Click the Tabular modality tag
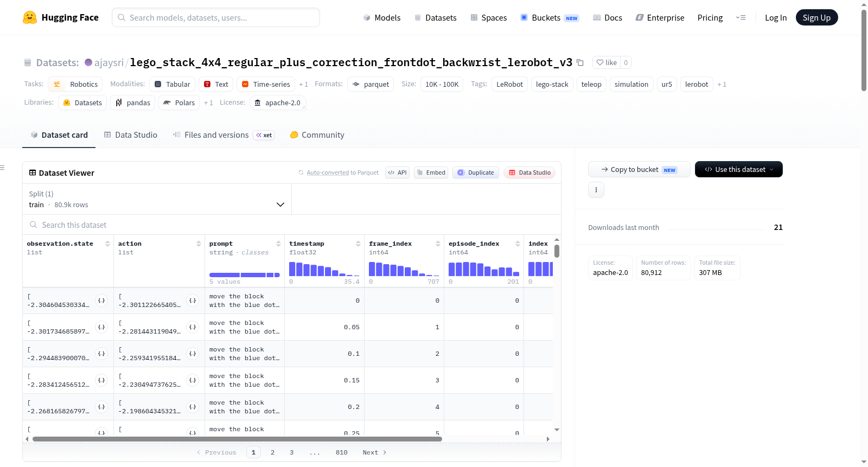The width and height of the screenshot is (868, 467). (x=172, y=84)
